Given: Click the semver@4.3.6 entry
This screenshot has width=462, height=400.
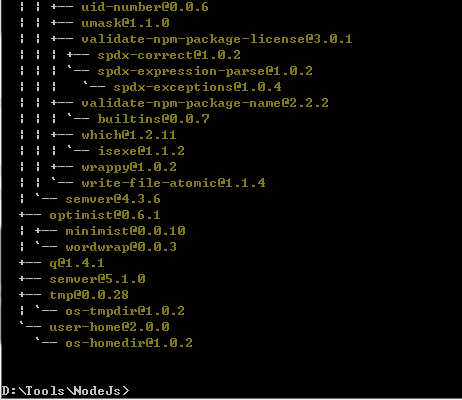Looking at the screenshot, I should [x=113, y=199].
